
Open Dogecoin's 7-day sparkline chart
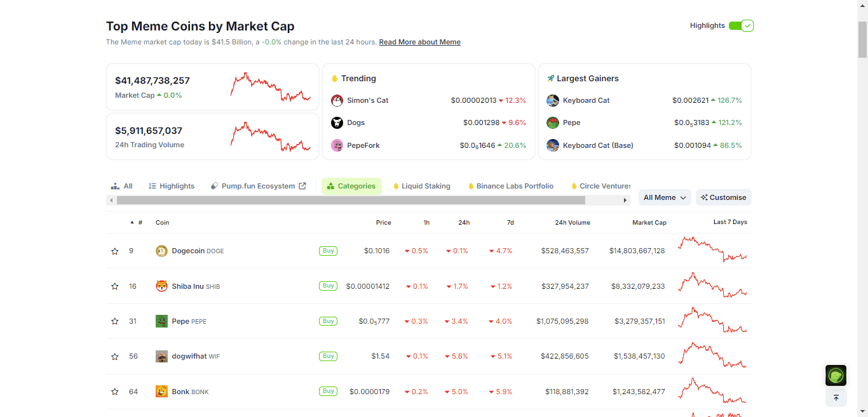pos(712,249)
